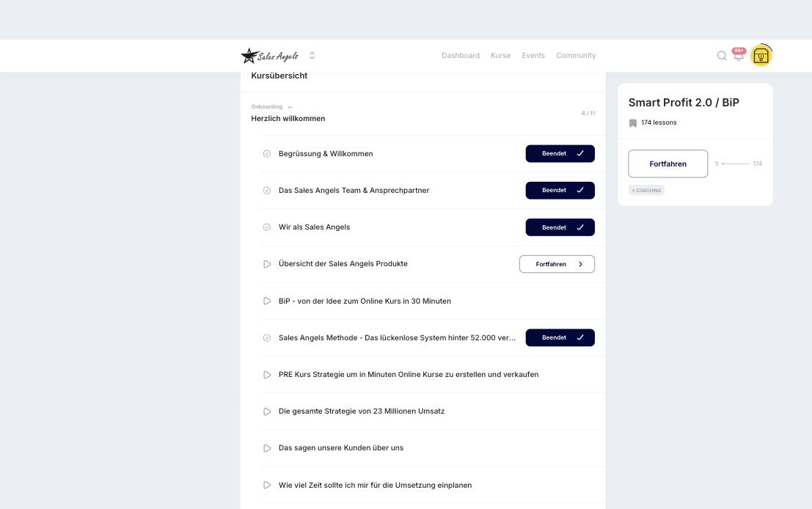Click Beendet button for Sales Angels Methode
812x509 pixels.
coord(560,337)
